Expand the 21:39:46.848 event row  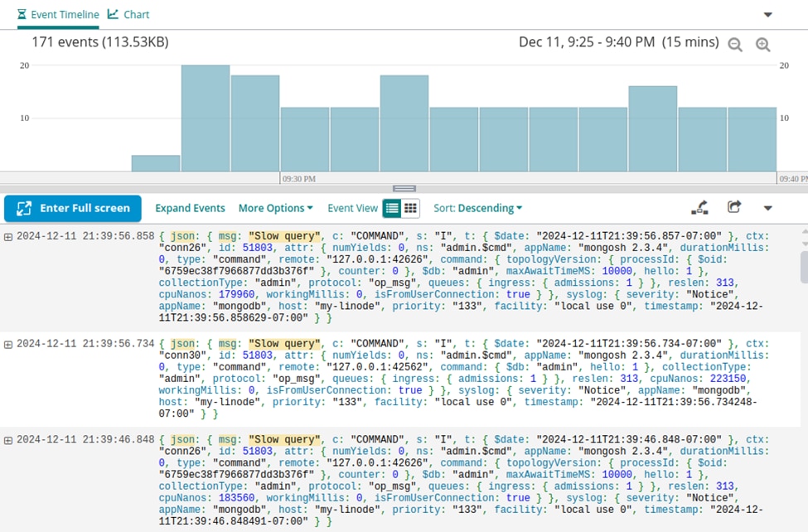pos(8,440)
